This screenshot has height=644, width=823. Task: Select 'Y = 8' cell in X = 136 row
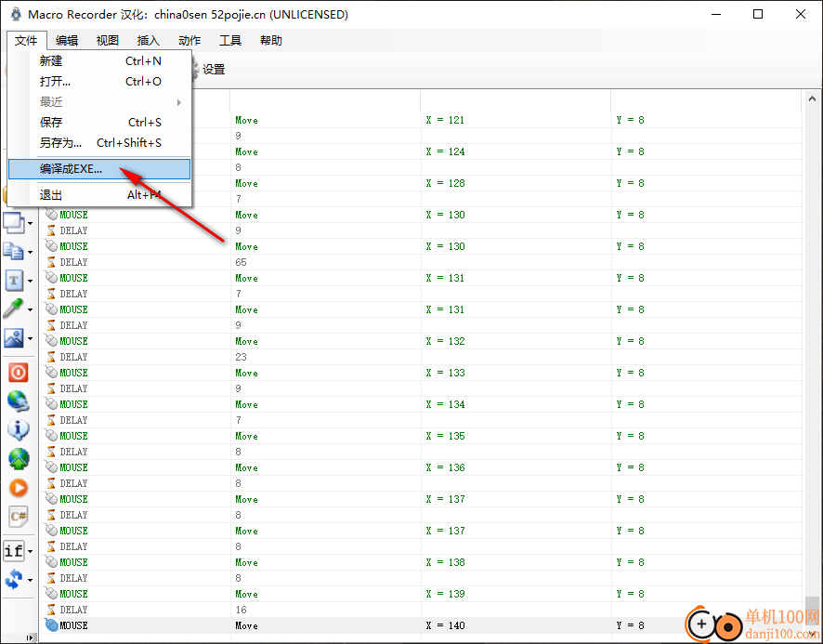pyautogui.click(x=630, y=467)
